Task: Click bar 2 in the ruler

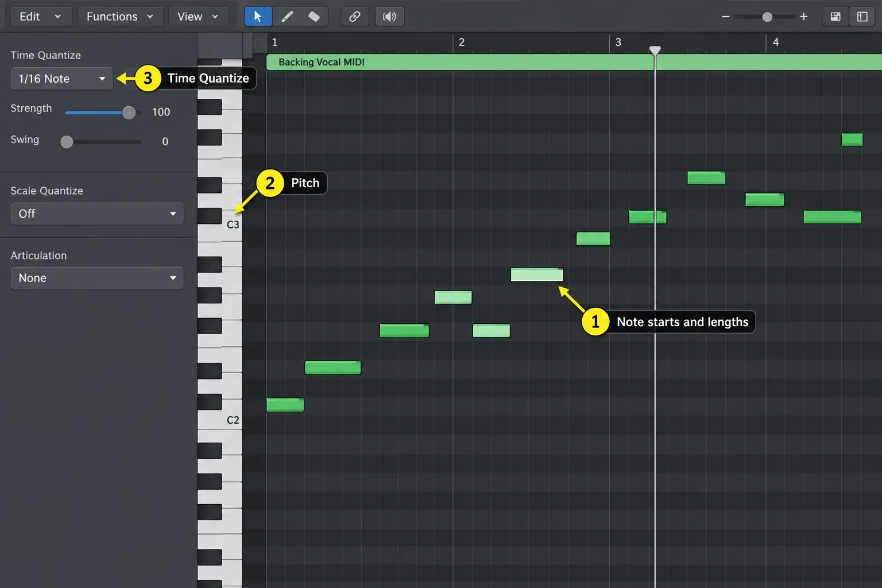Action: coord(462,42)
